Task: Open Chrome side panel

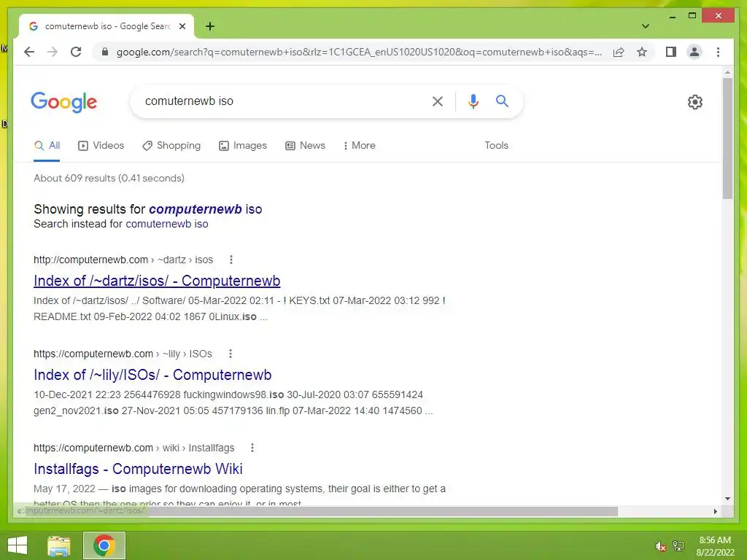Action: coord(671,52)
